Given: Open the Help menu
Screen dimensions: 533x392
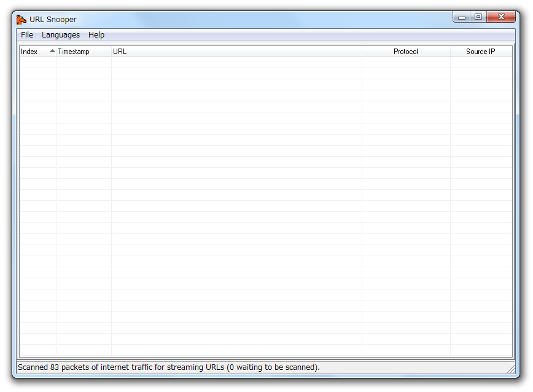Looking at the screenshot, I should tap(96, 34).
